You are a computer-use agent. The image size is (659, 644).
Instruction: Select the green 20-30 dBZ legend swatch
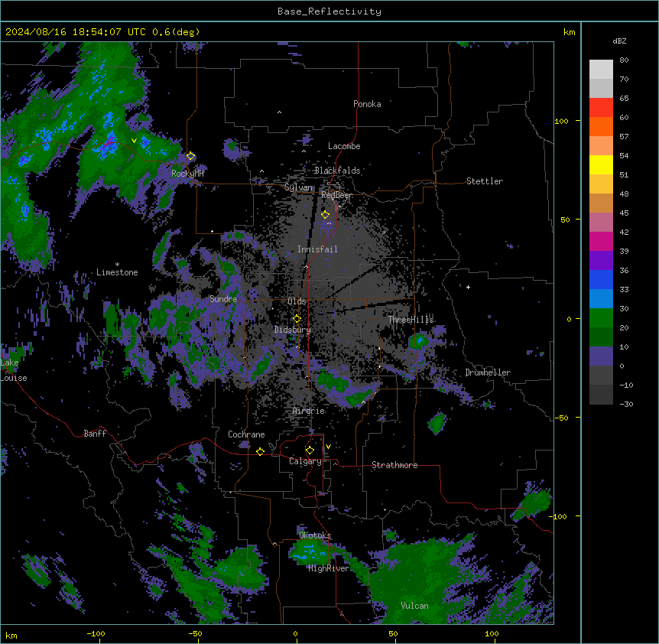pos(601,318)
